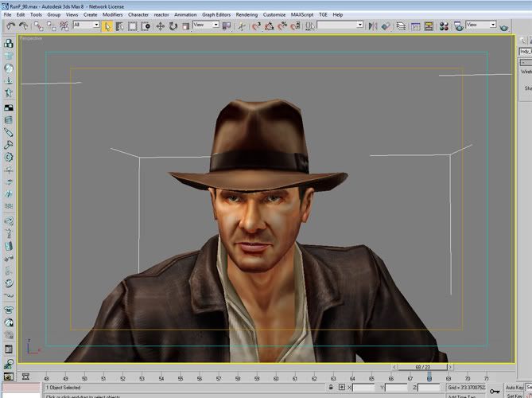
Task: Toggle Absolute/Offset transform type-in mode
Action: 342,387
